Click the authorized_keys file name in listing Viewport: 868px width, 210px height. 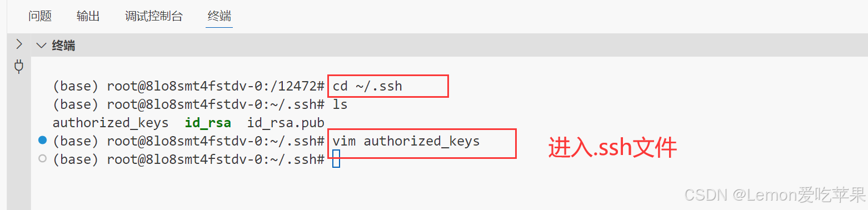(x=111, y=123)
